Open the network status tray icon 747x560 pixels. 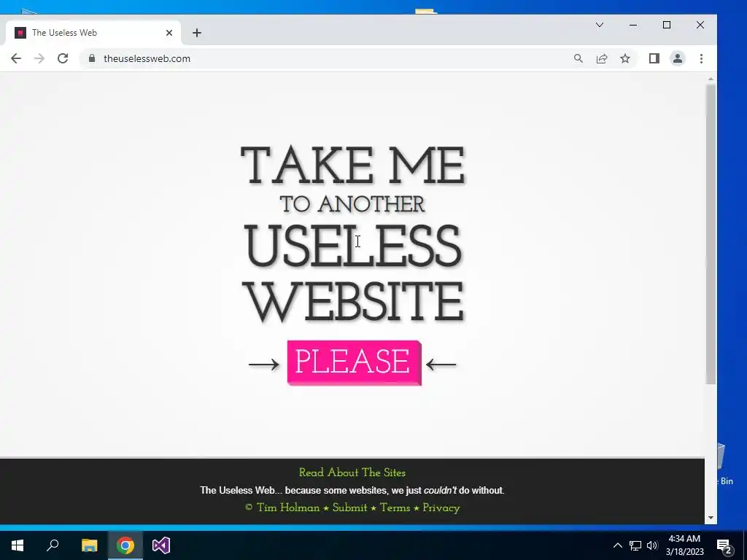635,545
